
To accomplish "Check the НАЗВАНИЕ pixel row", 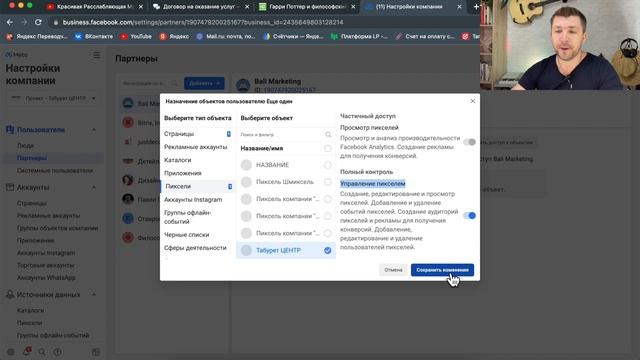I will pos(327,165).
